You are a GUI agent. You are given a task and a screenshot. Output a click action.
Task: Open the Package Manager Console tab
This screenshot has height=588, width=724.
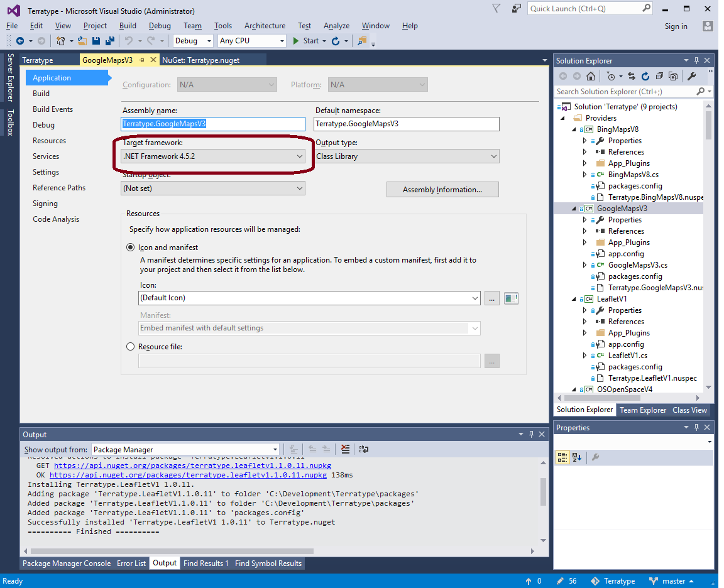coord(67,563)
